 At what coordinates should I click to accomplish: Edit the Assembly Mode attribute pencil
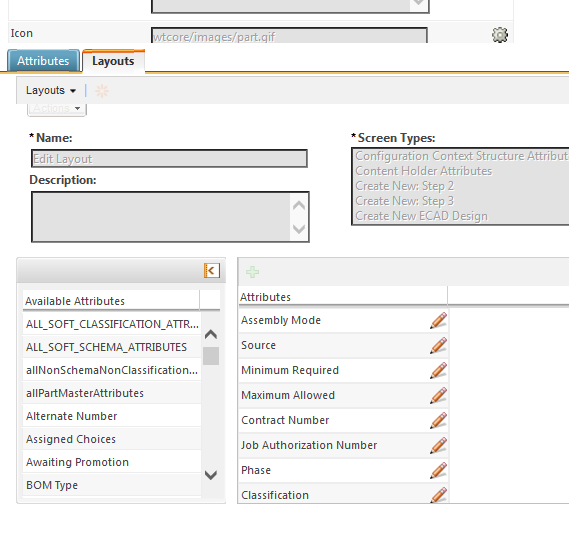pyautogui.click(x=438, y=320)
